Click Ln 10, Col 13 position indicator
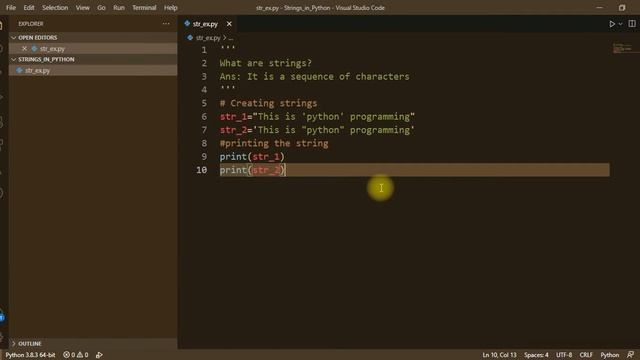Viewport: 640px width, 360px height. (499, 355)
